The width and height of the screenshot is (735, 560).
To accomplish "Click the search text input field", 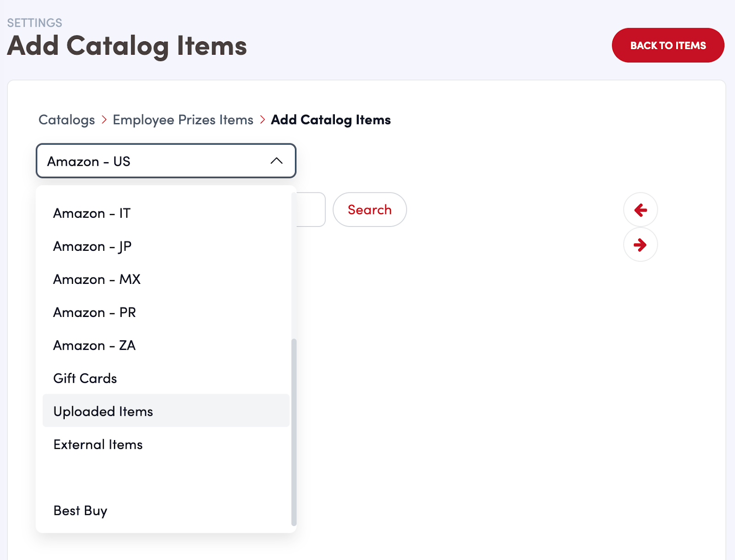I will click(x=311, y=209).
